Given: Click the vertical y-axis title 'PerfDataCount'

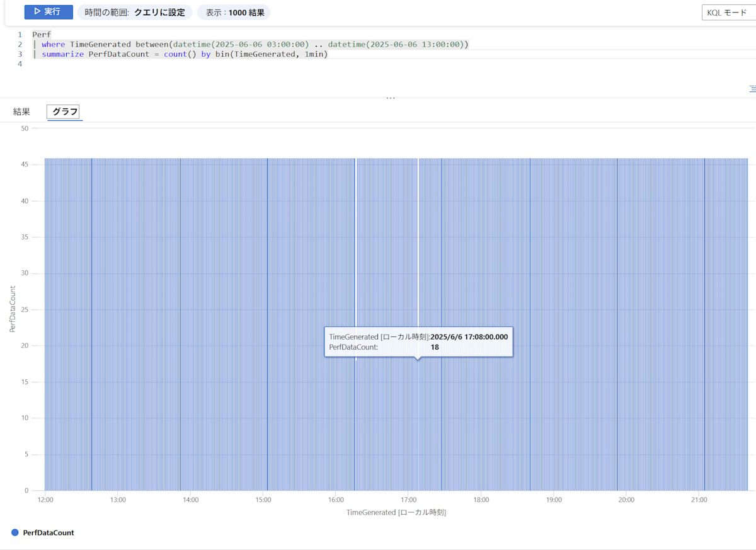Looking at the screenshot, I should coord(13,309).
